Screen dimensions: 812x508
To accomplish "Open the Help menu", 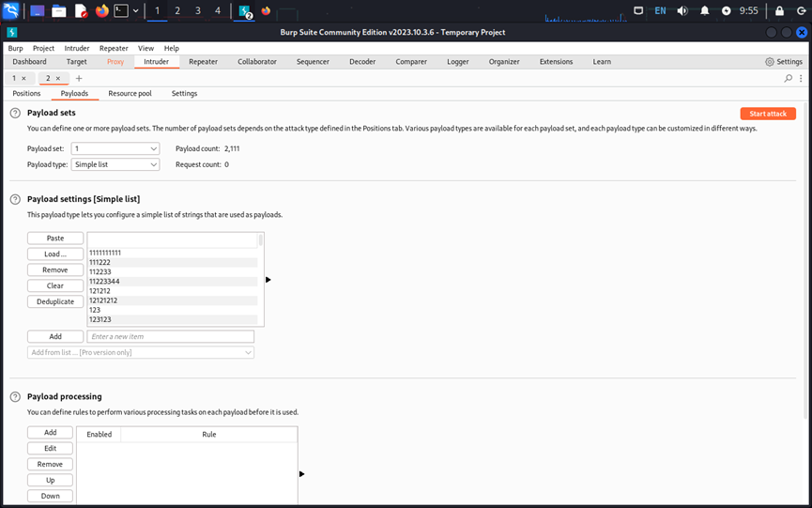I will (172, 48).
